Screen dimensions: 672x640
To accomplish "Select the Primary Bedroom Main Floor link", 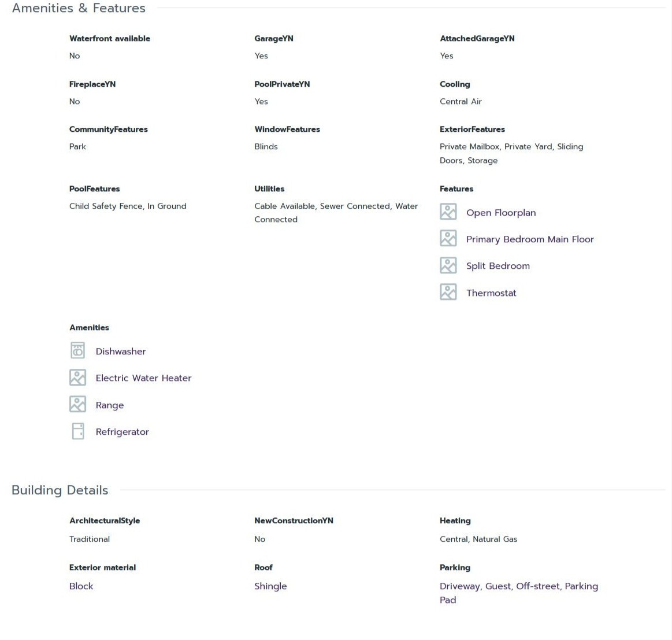I will [530, 239].
